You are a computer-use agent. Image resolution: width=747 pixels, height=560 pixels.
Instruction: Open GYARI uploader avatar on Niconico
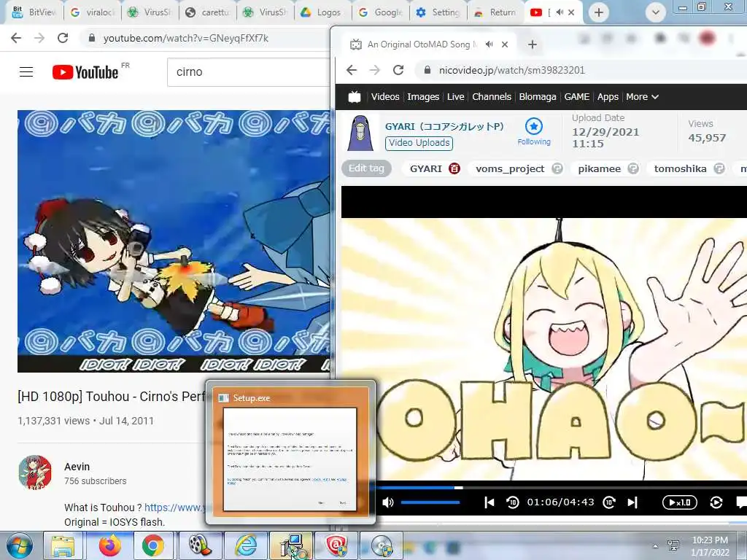pos(360,133)
